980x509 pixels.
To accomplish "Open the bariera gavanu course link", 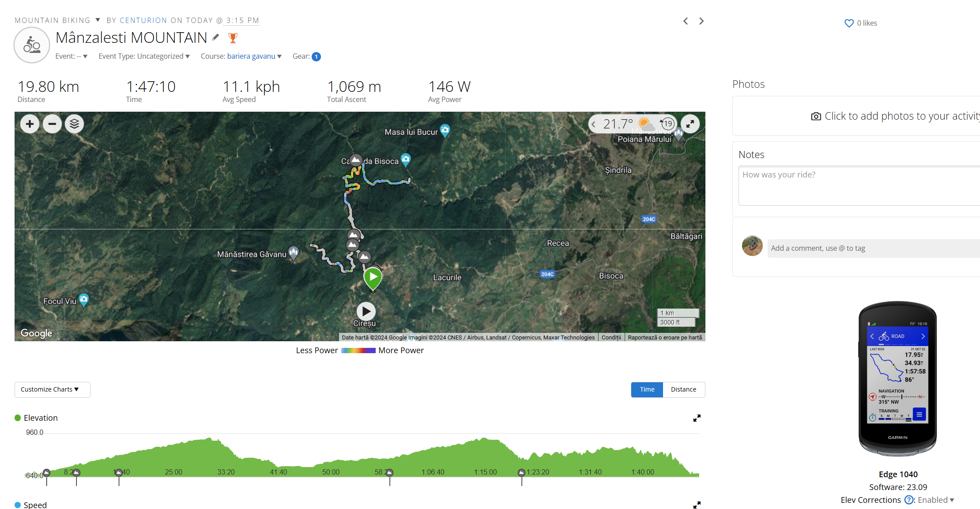I will tap(251, 56).
